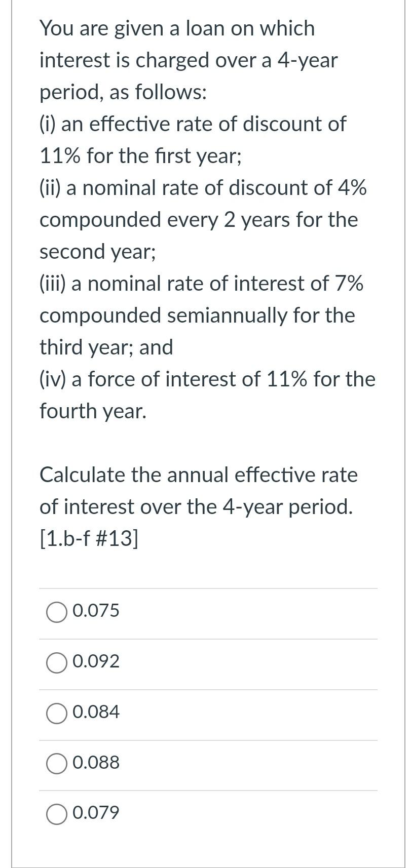
Task: Click the radio circle beside 0.079
Action: (57, 813)
